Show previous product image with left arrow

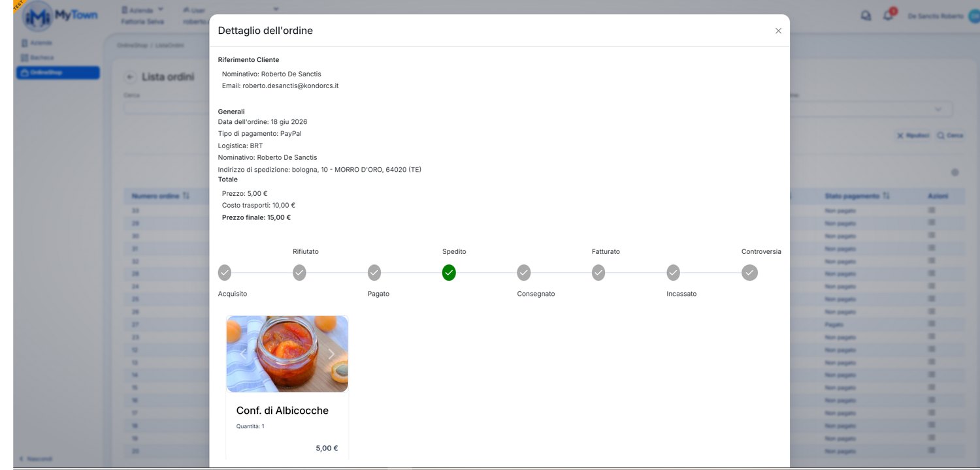[244, 354]
